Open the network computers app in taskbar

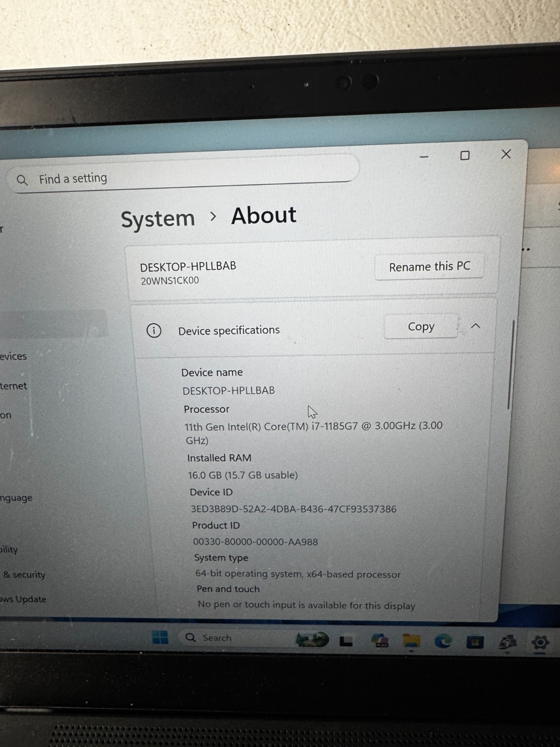coord(507,642)
